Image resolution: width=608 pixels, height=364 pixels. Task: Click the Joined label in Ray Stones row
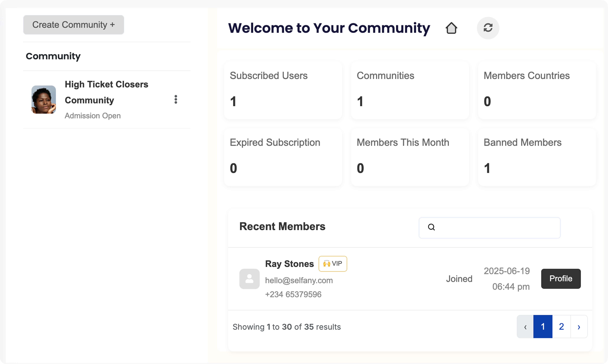pyautogui.click(x=459, y=279)
